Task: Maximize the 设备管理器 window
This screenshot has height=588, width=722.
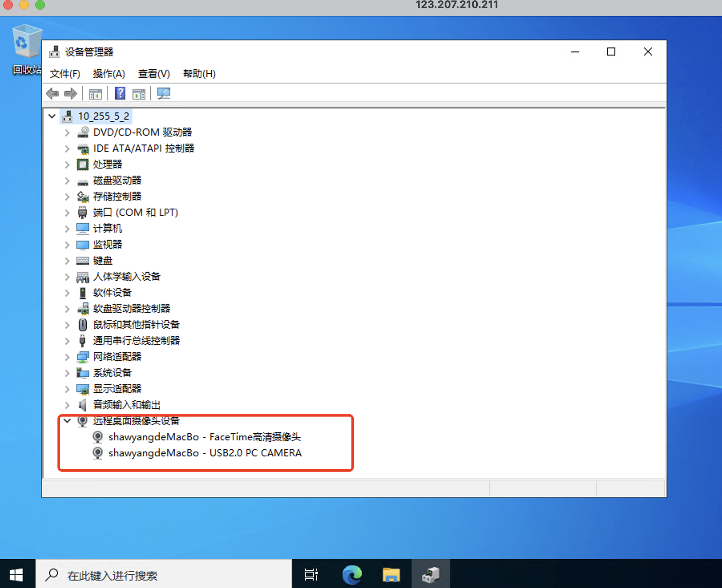Action: (611, 52)
